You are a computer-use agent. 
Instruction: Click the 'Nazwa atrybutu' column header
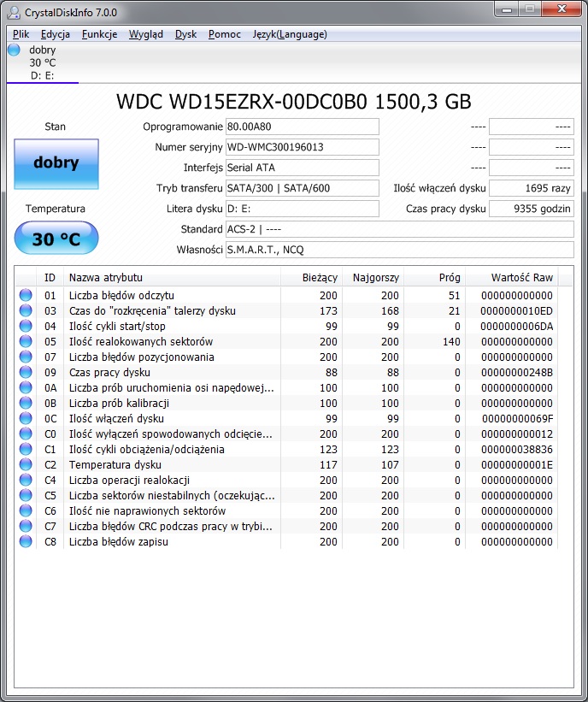pyautogui.click(x=173, y=278)
